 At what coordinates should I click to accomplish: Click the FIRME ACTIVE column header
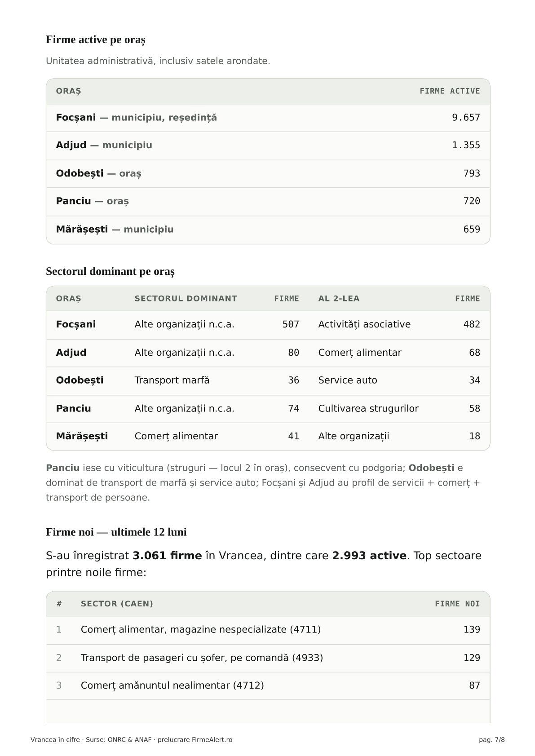pyautogui.click(x=450, y=91)
